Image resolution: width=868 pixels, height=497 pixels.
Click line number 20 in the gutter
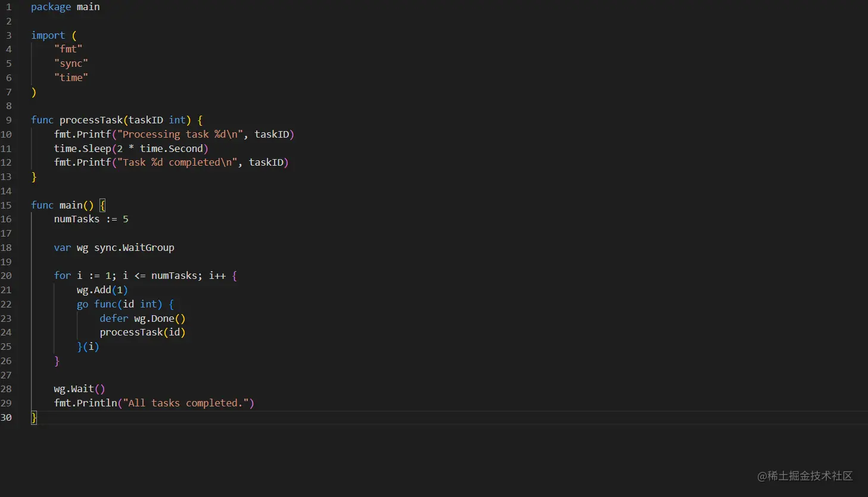coord(6,276)
